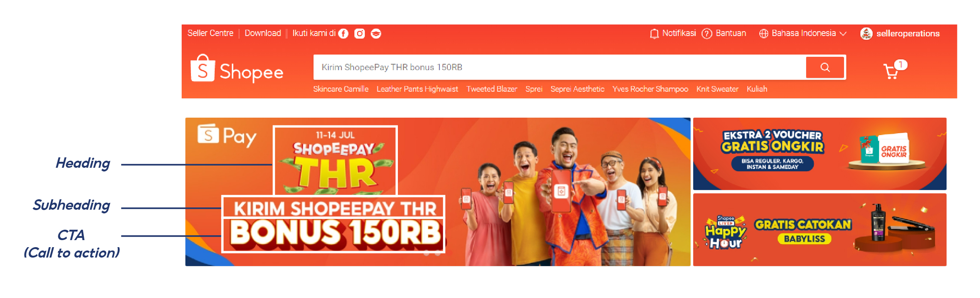
Task: Open Shopee's Facebook page icon
Action: click(343, 34)
